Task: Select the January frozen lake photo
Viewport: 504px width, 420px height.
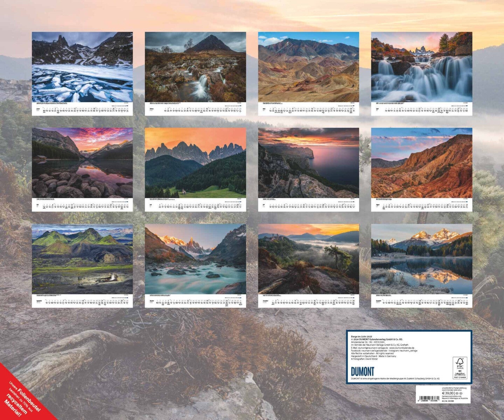Action: (82, 67)
